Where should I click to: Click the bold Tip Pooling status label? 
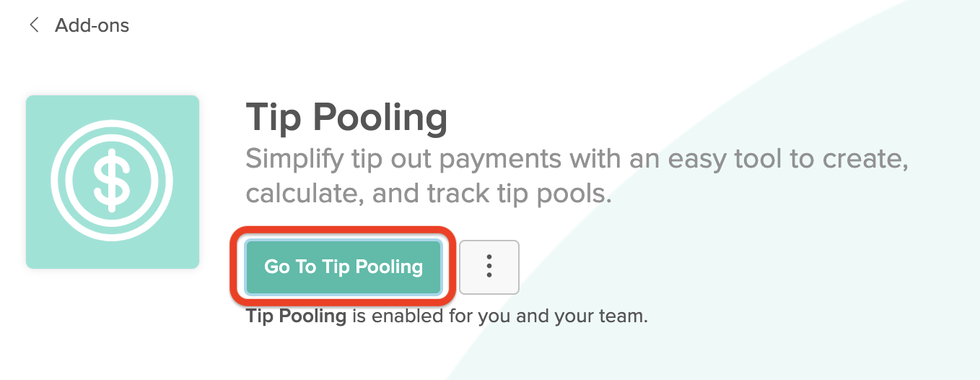[x=297, y=316]
